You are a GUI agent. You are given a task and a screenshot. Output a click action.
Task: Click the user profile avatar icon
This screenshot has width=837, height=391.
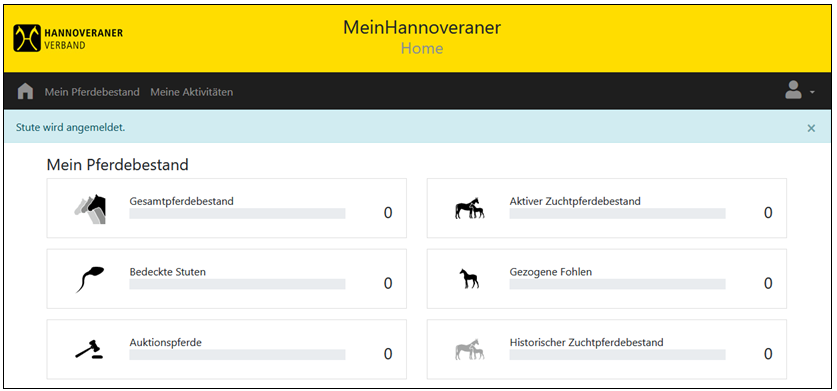pos(793,90)
